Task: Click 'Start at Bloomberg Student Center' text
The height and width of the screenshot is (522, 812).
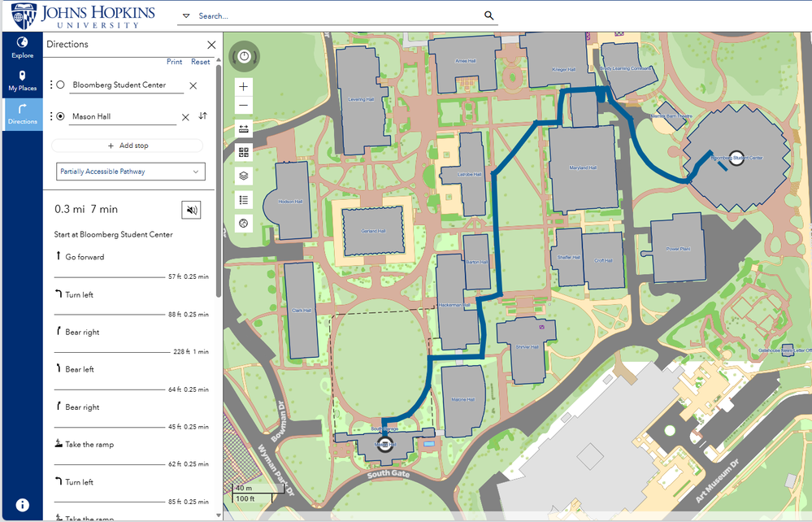Action: pyautogui.click(x=114, y=235)
